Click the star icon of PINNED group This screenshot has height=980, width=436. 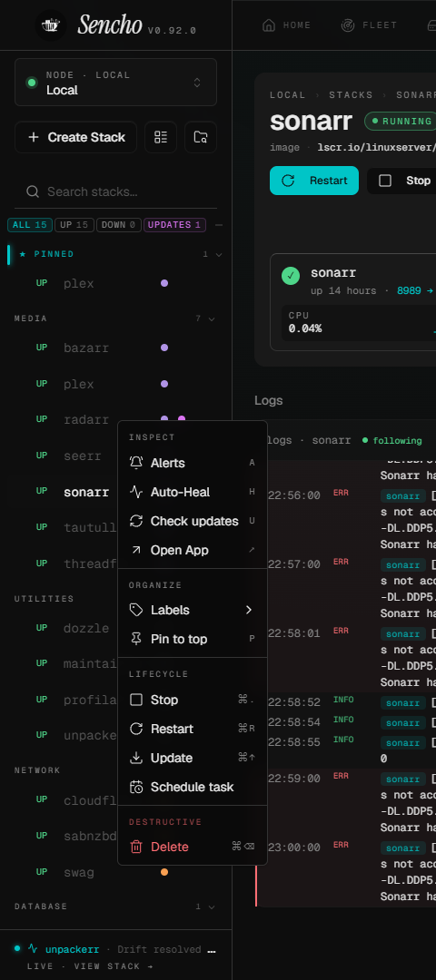tap(23, 254)
